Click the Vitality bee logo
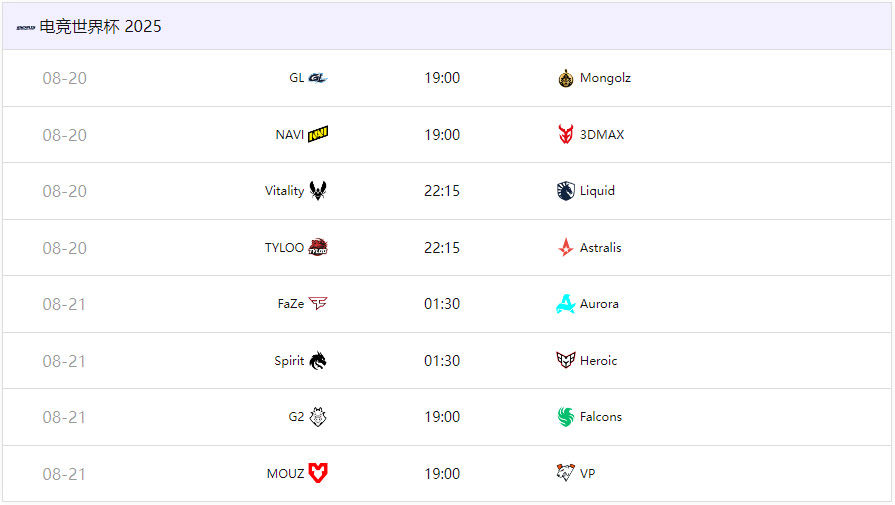 pyautogui.click(x=318, y=191)
